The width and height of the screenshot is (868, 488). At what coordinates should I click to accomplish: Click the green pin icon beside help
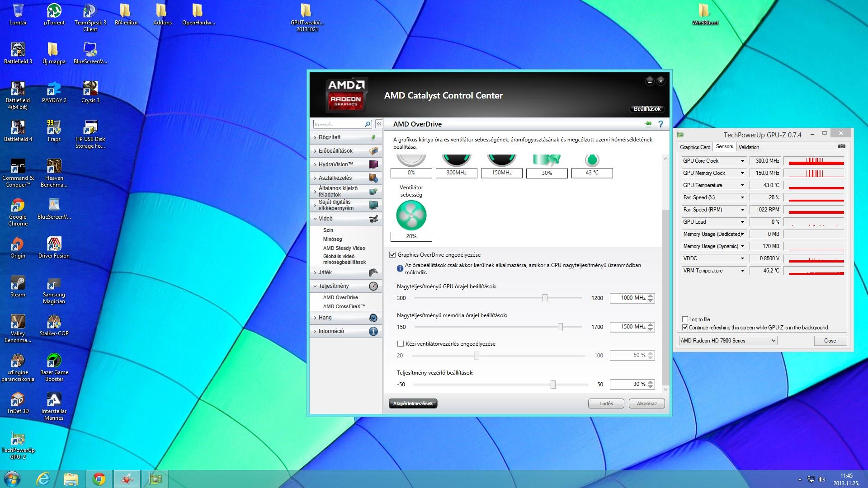[x=648, y=124]
